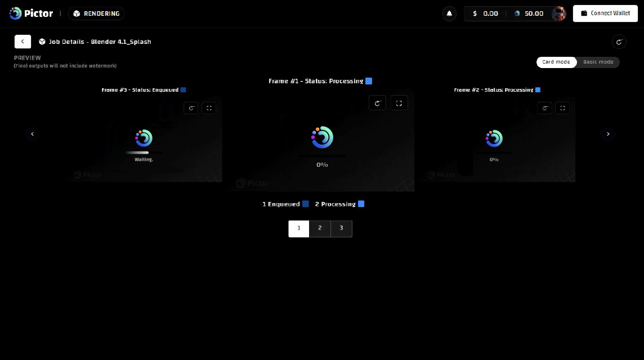Click the token balance 50.00
This screenshot has width=644, height=360.
(529, 13)
